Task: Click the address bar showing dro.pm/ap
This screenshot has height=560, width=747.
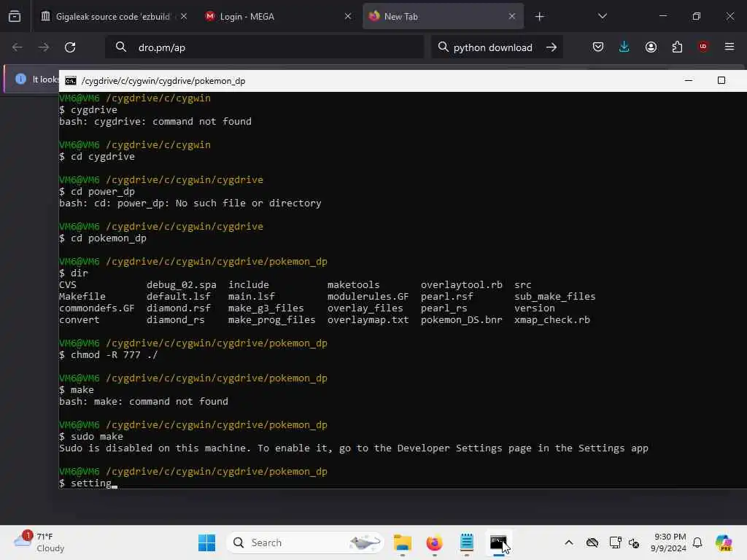Action: 264,47
